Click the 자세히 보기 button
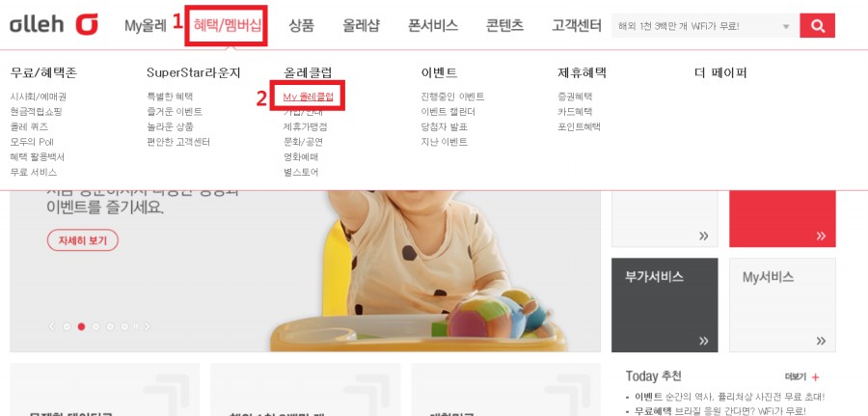868x416 pixels. (83, 240)
